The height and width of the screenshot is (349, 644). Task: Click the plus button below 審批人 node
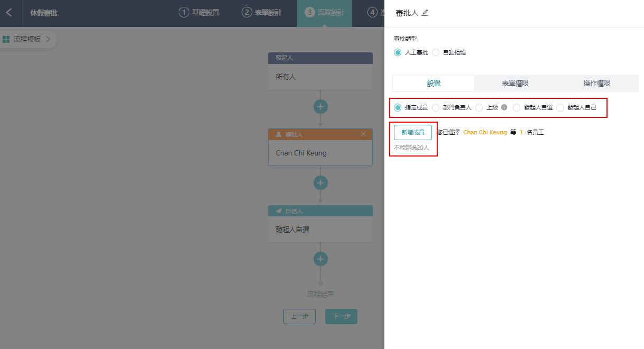(320, 182)
